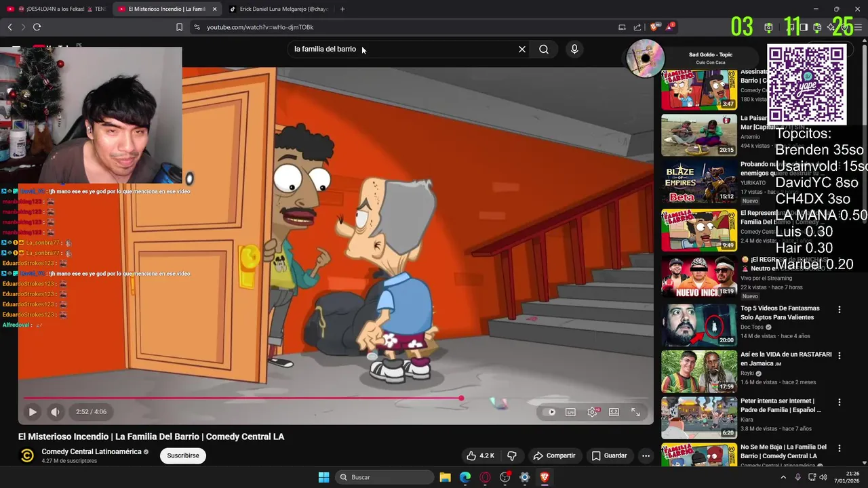Open the 20:15 La Paisana thumbnail

pos(699,135)
